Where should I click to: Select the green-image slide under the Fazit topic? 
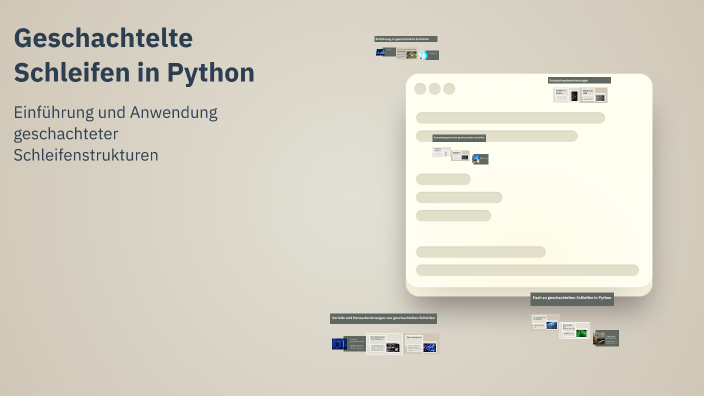click(574, 330)
